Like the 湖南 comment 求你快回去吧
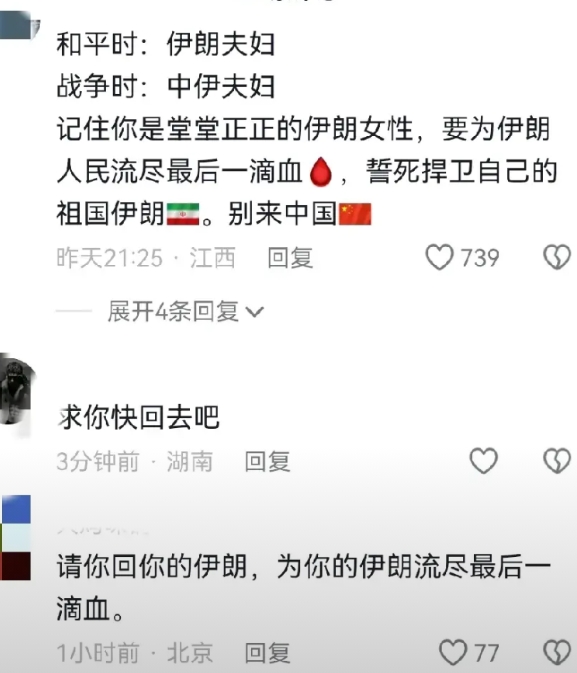Image resolution: width=577 pixels, height=673 pixels. pyautogui.click(x=483, y=461)
